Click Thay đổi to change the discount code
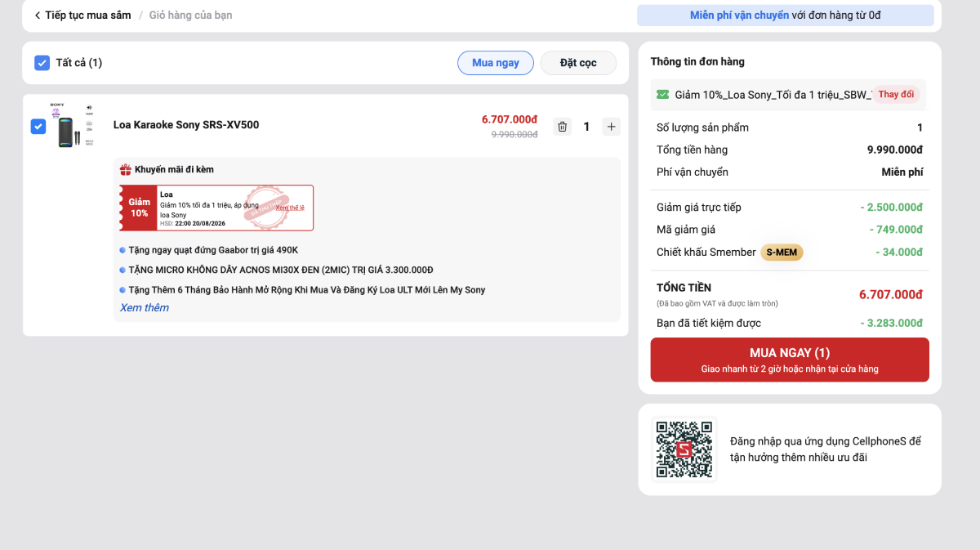This screenshot has height=550, width=980. [x=896, y=95]
